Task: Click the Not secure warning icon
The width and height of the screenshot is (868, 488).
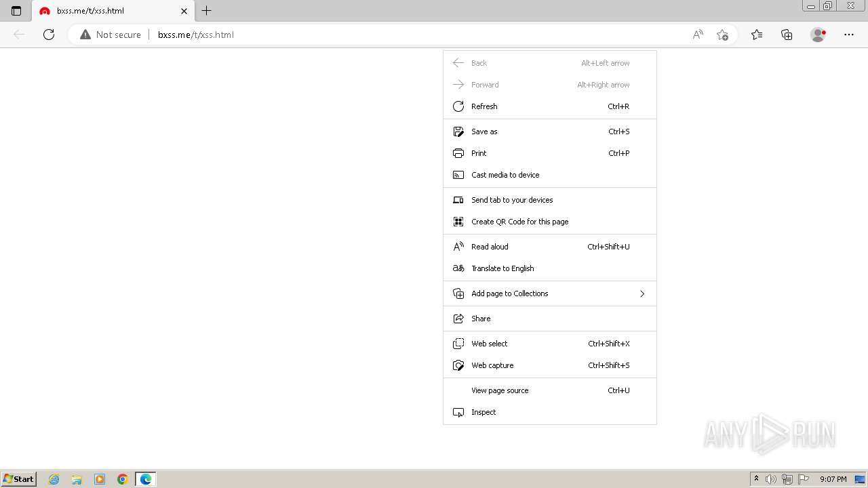Action: click(85, 35)
